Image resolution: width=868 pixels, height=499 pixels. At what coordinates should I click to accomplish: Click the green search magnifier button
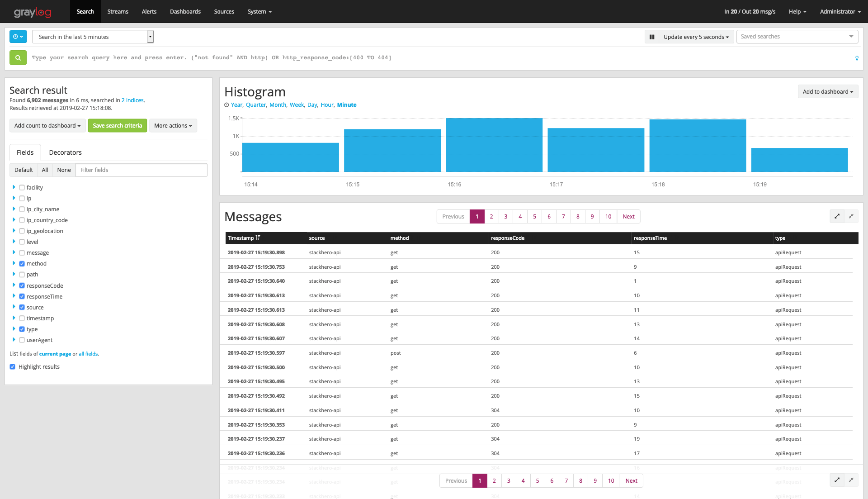tap(18, 57)
